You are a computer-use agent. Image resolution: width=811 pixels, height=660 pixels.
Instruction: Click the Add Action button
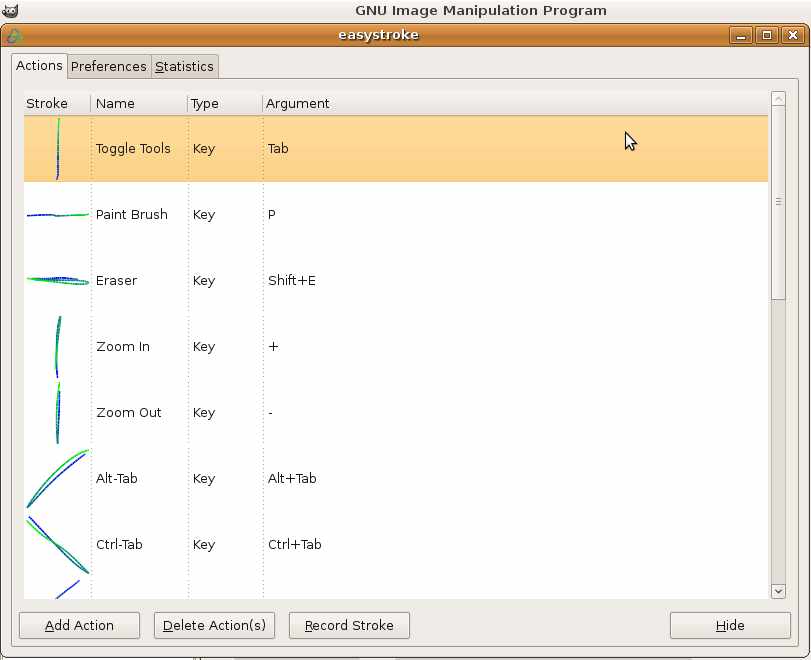[x=79, y=625]
